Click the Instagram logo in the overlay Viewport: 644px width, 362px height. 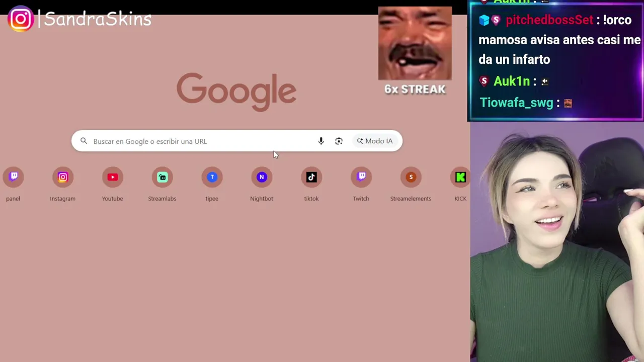[x=21, y=19]
